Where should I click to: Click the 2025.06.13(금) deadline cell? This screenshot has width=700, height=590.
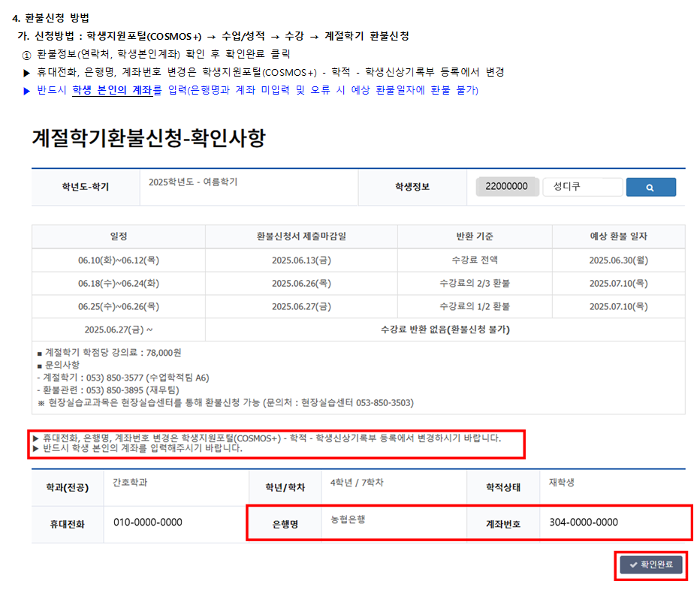pos(301,260)
